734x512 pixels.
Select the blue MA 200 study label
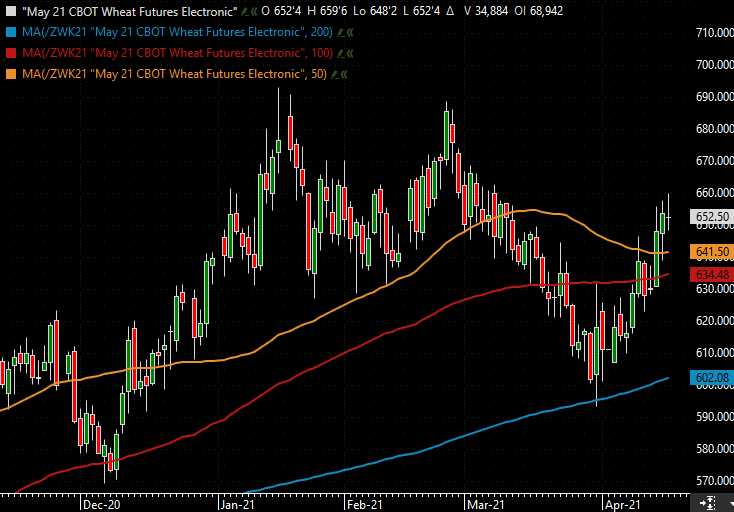pos(177,32)
